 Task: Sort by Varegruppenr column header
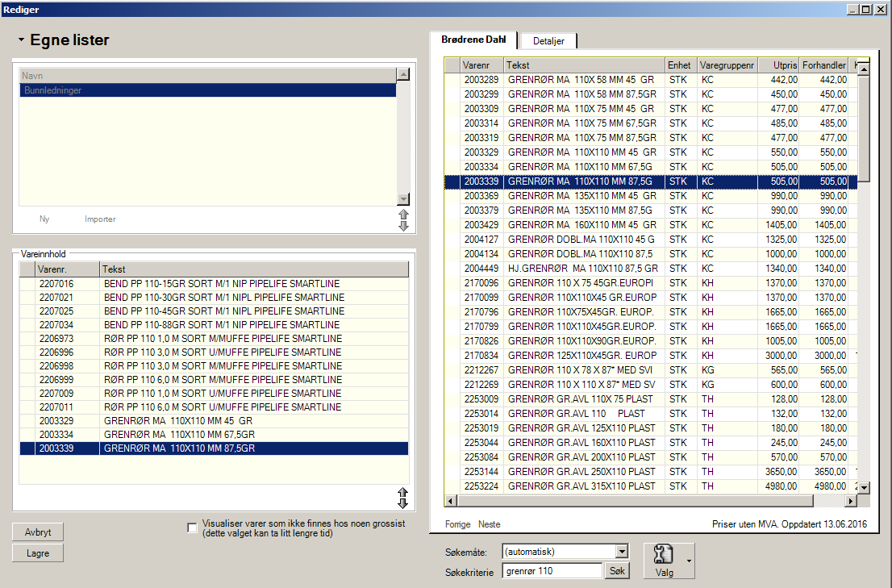(x=727, y=65)
